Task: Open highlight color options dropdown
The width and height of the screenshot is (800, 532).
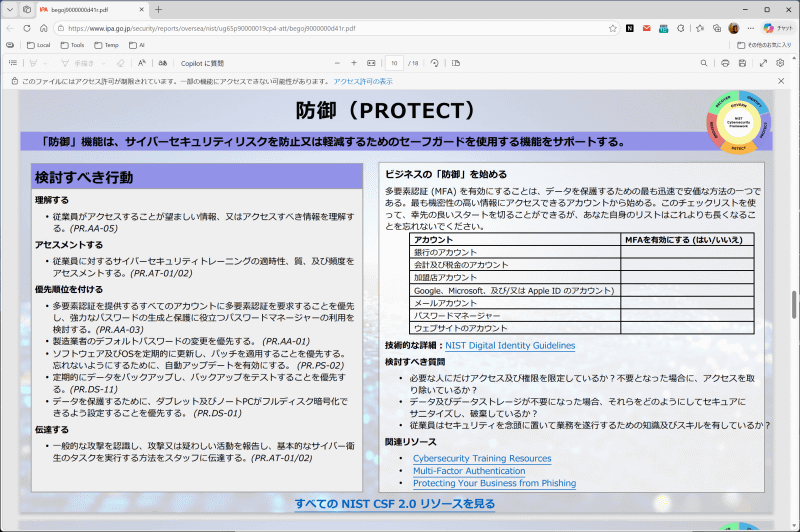Action: [x=46, y=63]
